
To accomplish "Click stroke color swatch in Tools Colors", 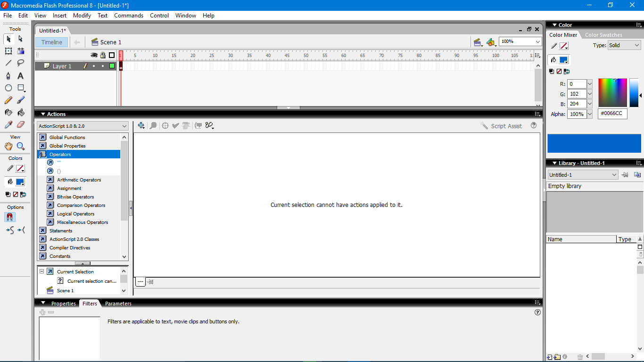I will pyautogui.click(x=20, y=168).
